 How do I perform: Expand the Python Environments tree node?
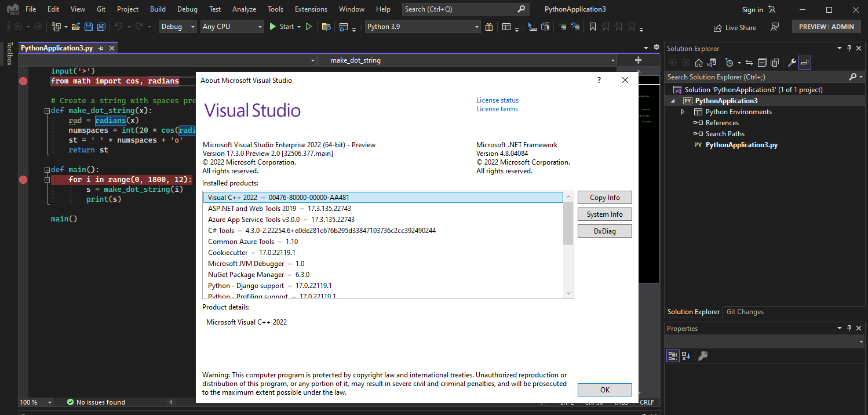coord(683,112)
